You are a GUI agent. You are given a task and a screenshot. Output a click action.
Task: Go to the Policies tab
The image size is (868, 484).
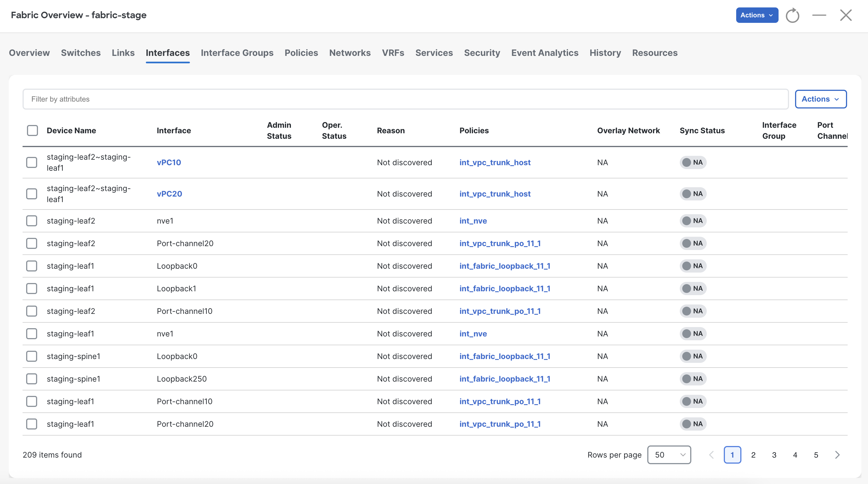[301, 53]
